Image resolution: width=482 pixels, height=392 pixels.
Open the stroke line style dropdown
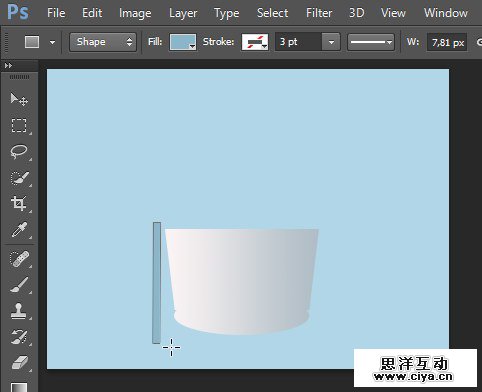(371, 42)
